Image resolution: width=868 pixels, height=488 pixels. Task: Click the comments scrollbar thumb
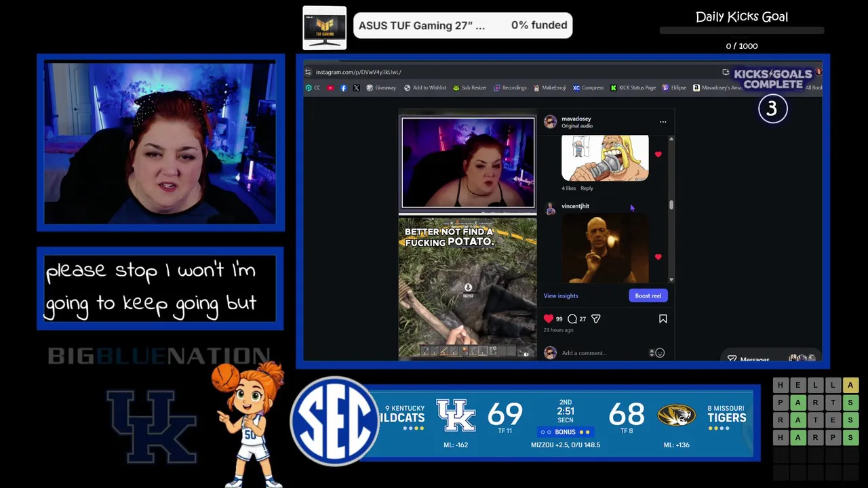coord(671,205)
